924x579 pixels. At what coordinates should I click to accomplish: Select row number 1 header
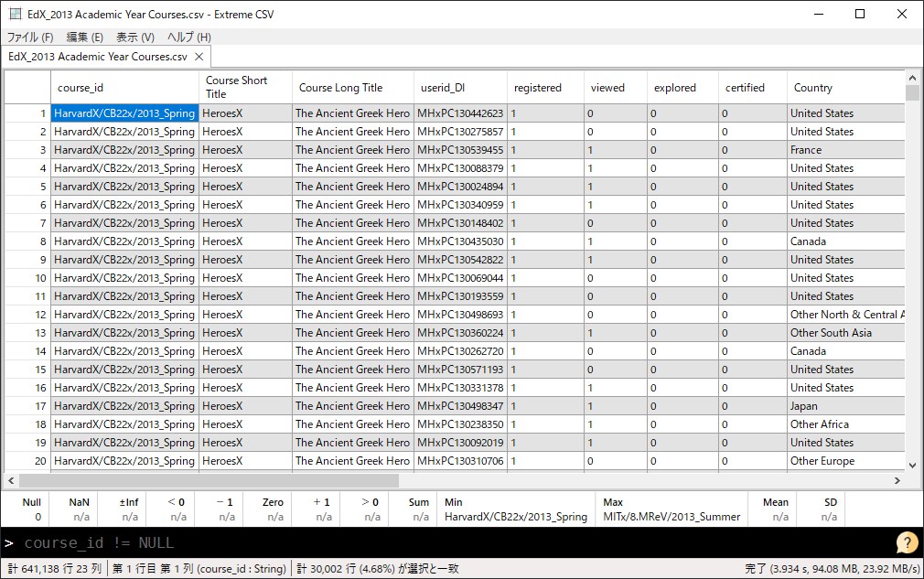tap(27, 113)
